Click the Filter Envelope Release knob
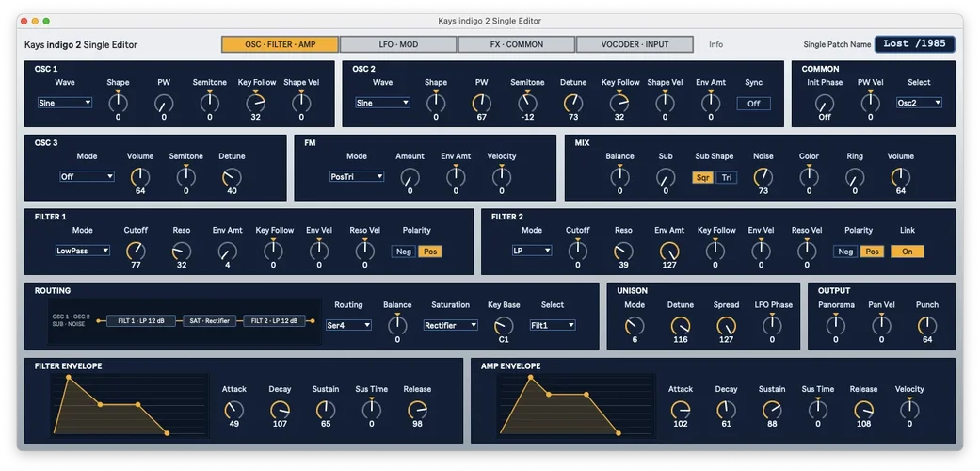This screenshot has height=471, width=980. (417, 410)
